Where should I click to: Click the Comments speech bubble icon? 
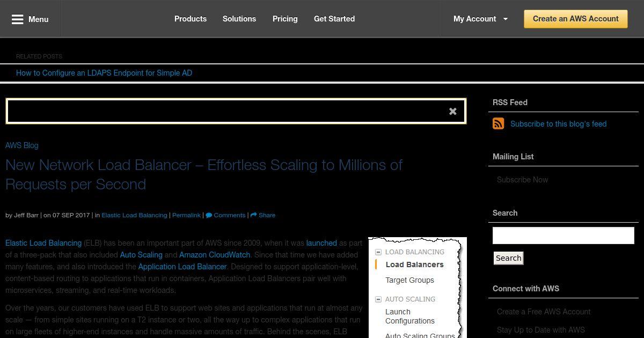(x=209, y=215)
